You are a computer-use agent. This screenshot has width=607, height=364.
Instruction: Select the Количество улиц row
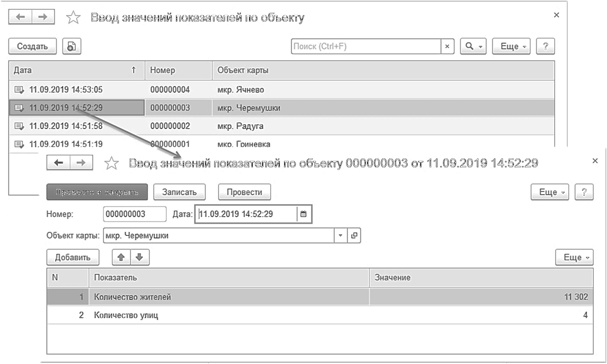pos(320,315)
